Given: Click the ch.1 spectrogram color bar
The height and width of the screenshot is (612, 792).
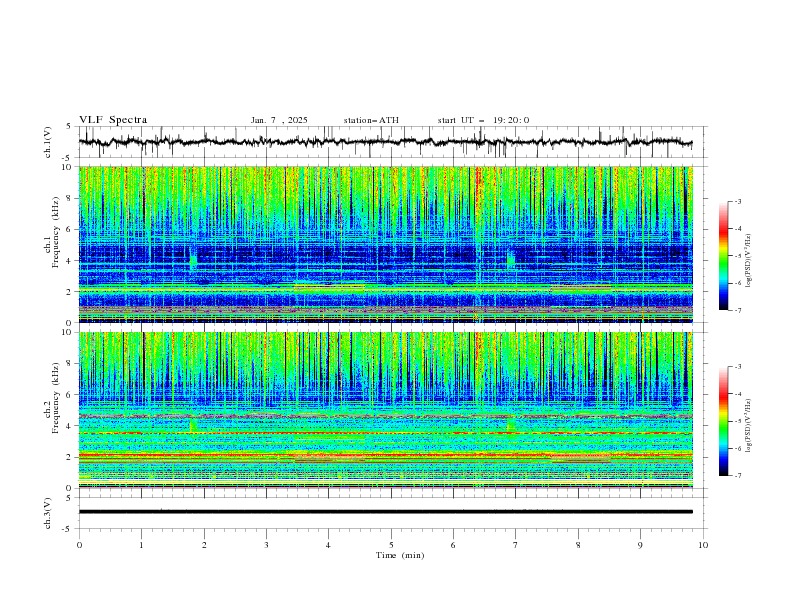Looking at the screenshot, I should coord(723,255).
